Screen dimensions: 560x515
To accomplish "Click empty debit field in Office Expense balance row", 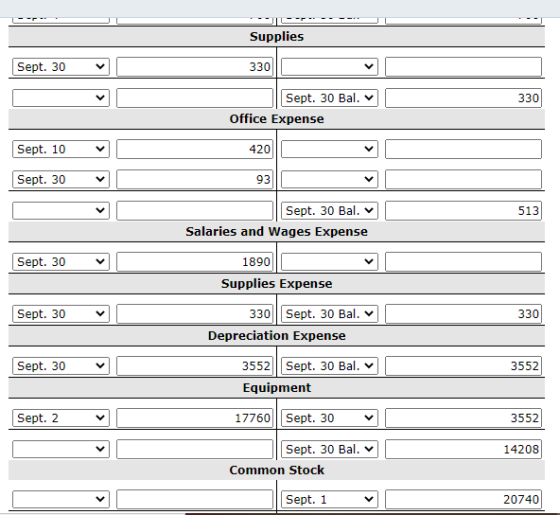I will point(195,211).
